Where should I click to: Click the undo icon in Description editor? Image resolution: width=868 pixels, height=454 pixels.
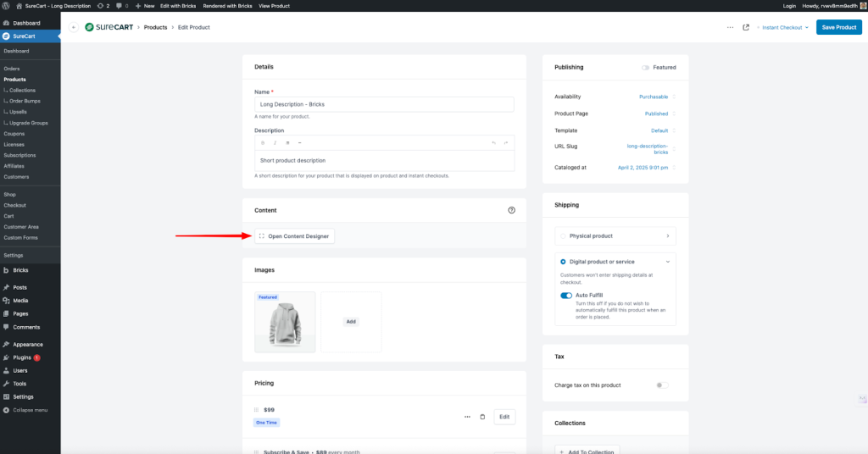click(493, 142)
